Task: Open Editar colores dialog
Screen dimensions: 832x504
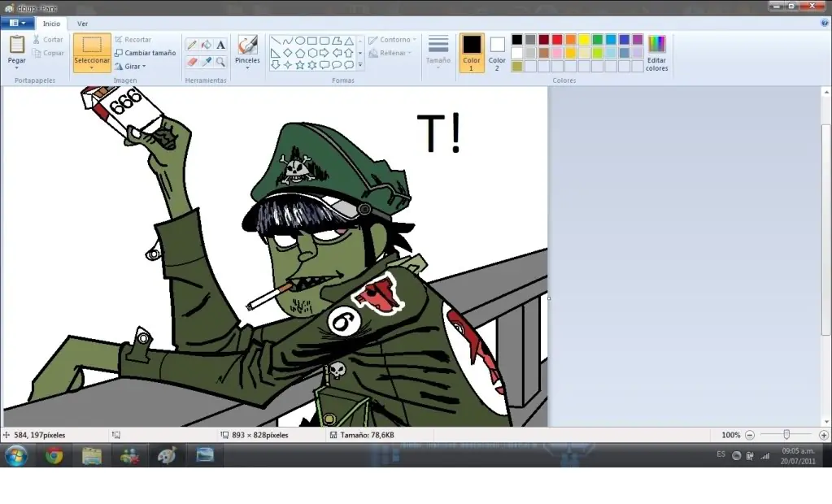Action: [657, 53]
